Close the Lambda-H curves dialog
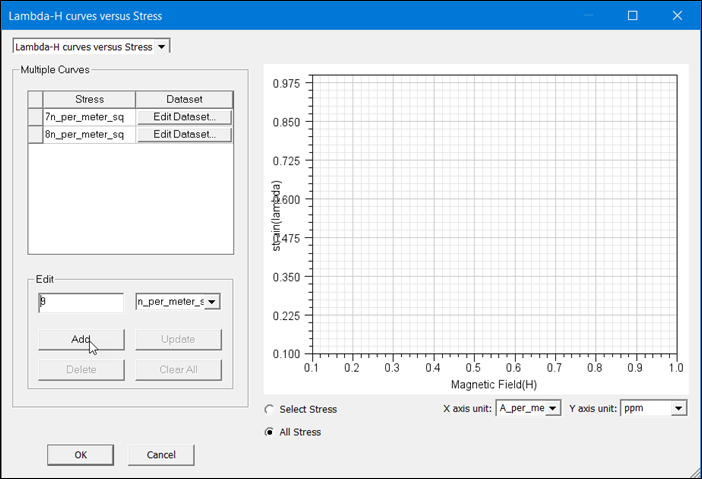702x479 pixels. click(x=678, y=16)
